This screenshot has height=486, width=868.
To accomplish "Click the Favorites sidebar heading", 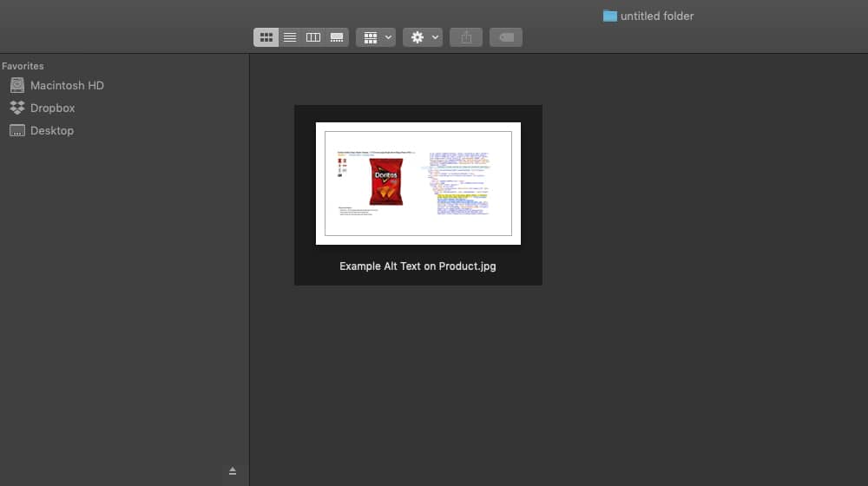I will pyautogui.click(x=23, y=66).
